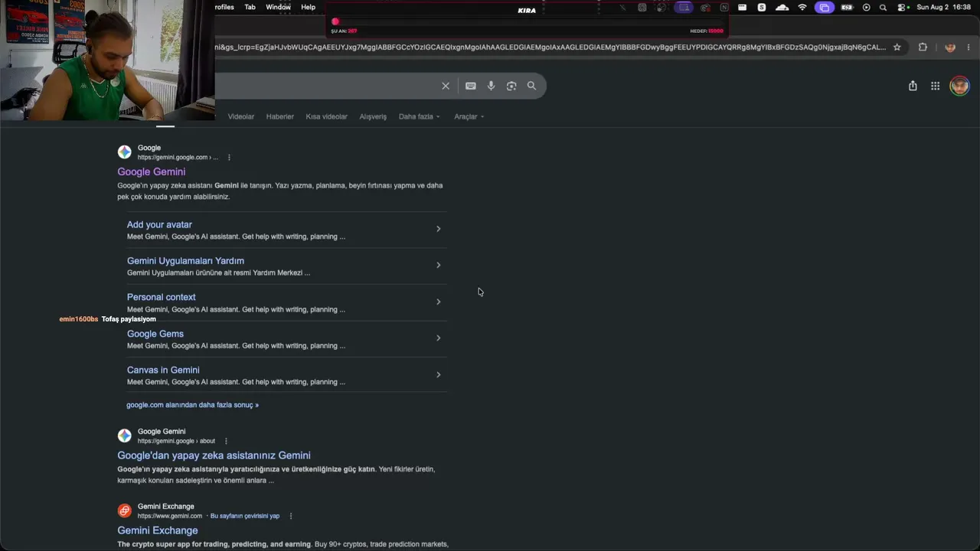The width and height of the screenshot is (980, 551).
Task: Click the Chrome address bar URL
Action: pyautogui.click(x=550, y=47)
